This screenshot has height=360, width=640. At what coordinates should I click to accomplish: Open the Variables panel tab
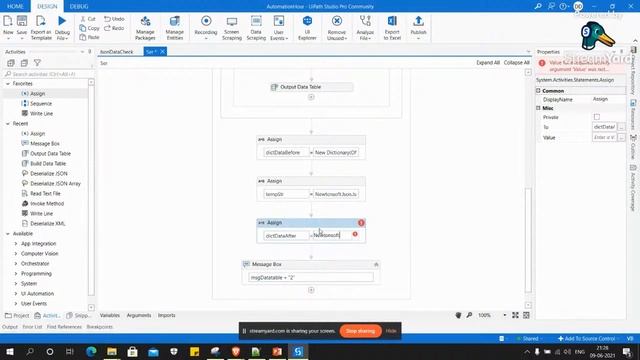[110, 316]
